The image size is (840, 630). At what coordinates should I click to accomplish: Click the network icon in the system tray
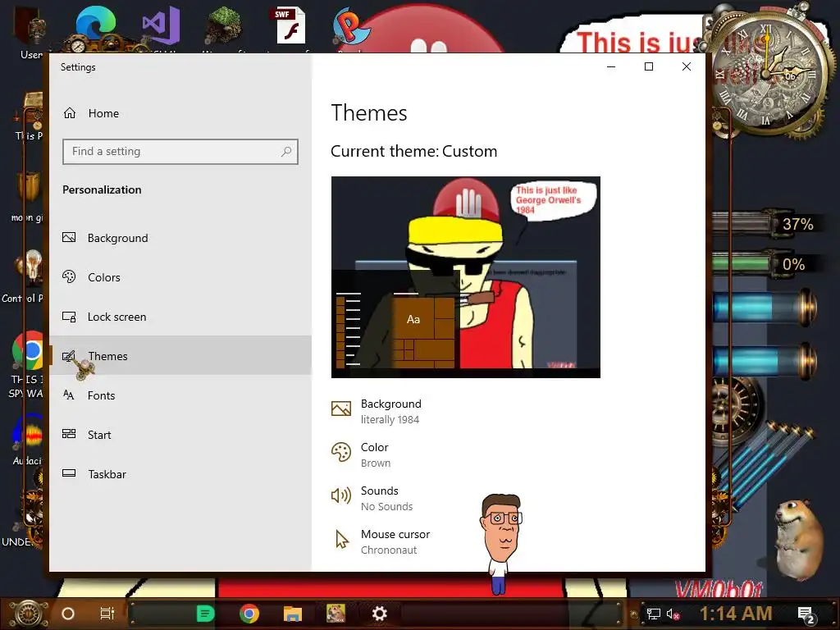pos(653,614)
